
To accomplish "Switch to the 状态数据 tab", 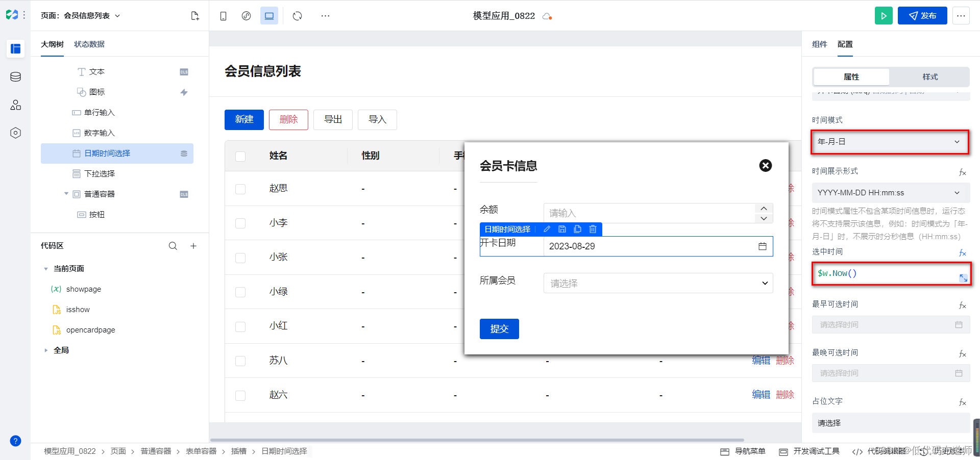I will click(89, 44).
